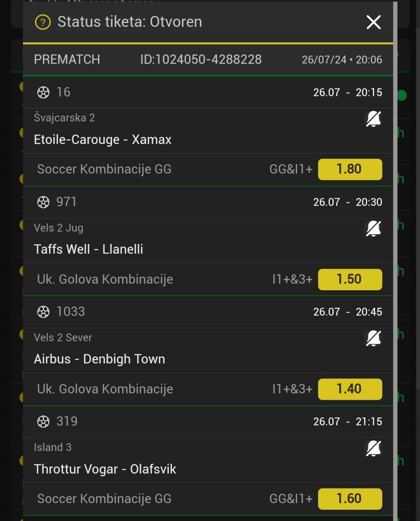
Task: Click soccer ball icon next to 319
Action: tap(43, 422)
